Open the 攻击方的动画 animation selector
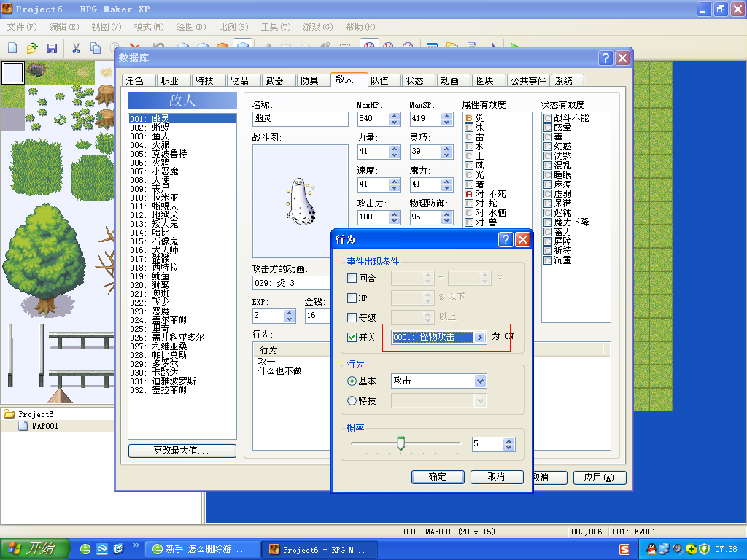 [x=292, y=283]
